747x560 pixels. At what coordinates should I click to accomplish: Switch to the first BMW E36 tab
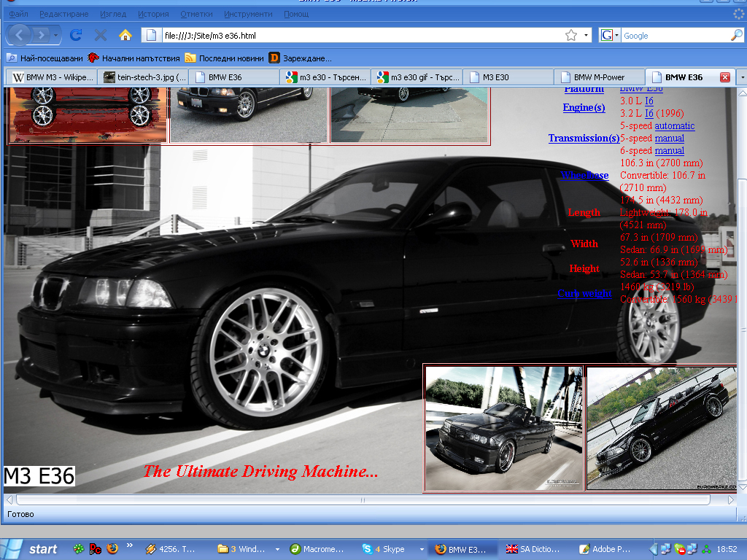coord(234,77)
